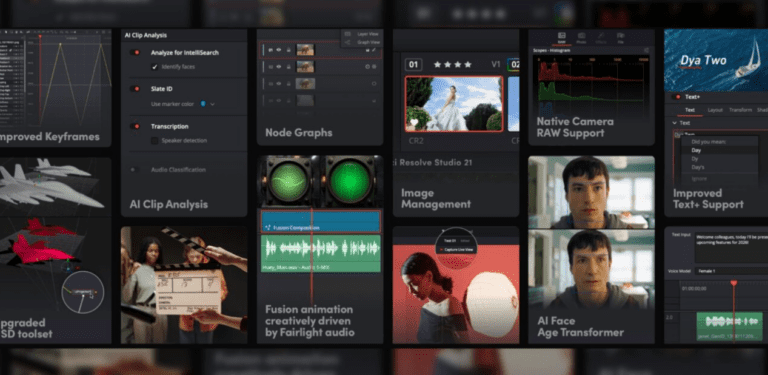
Task: Select the blue Fusion Composition clip
Action: (x=320, y=222)
